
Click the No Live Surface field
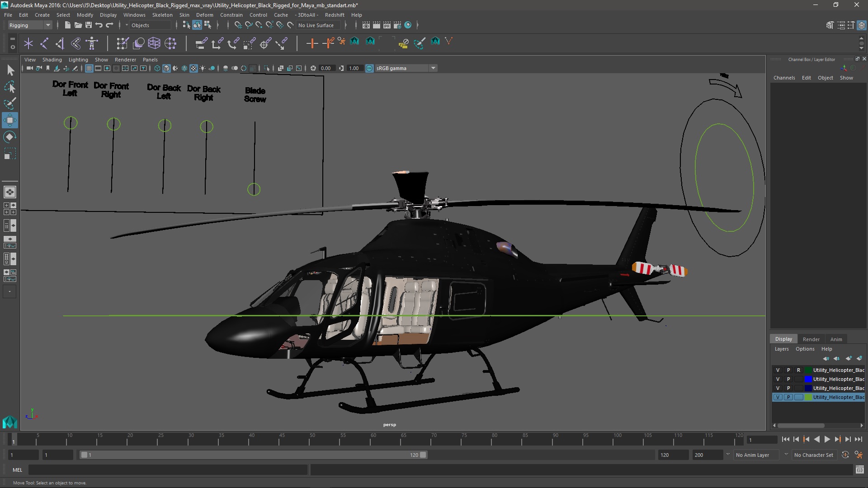coord(318,25)
